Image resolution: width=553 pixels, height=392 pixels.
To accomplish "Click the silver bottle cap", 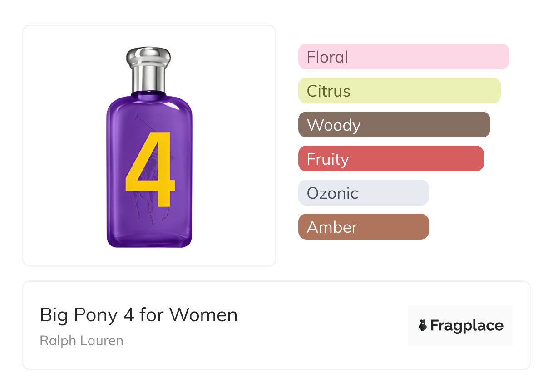I will (148, 68).
